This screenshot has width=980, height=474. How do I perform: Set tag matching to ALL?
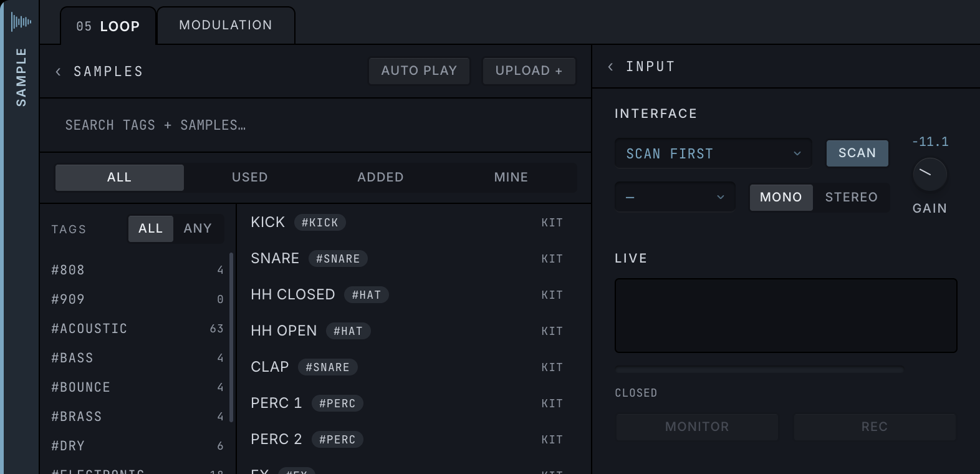[151, 229]
